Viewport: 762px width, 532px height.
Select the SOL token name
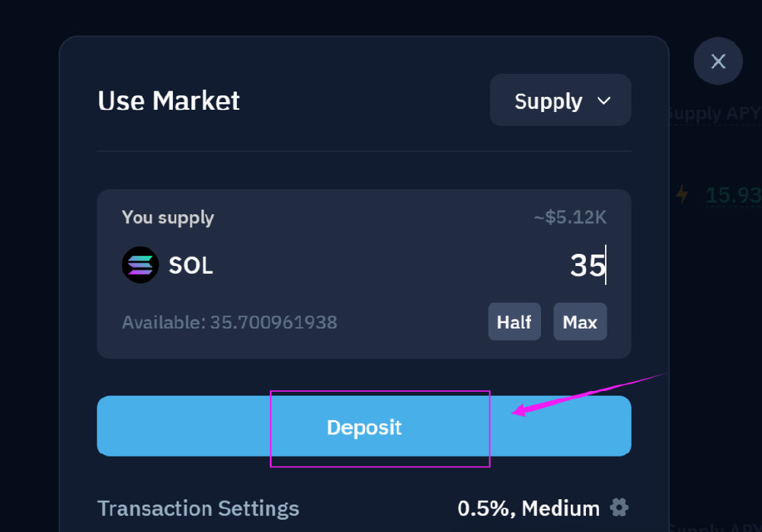190,265
